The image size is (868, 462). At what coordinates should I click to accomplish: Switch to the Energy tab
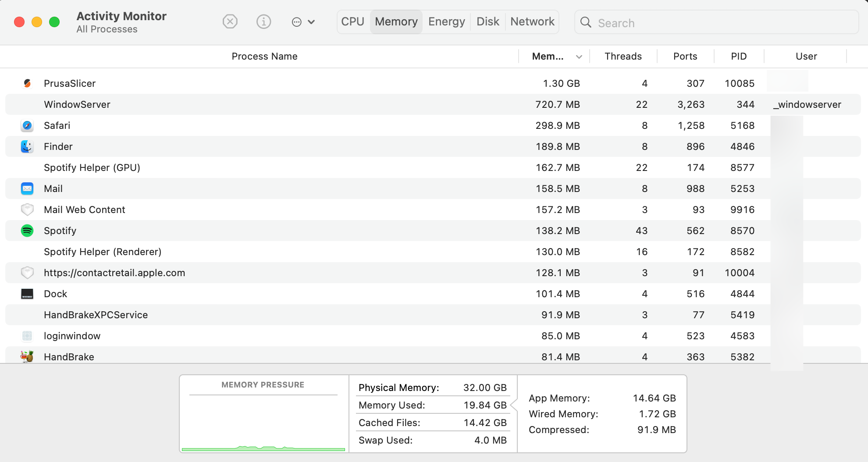point(447,21)
